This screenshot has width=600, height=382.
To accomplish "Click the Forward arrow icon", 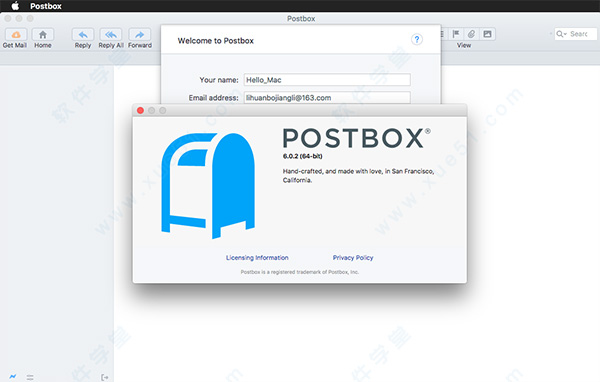I will tap(140, 35).
